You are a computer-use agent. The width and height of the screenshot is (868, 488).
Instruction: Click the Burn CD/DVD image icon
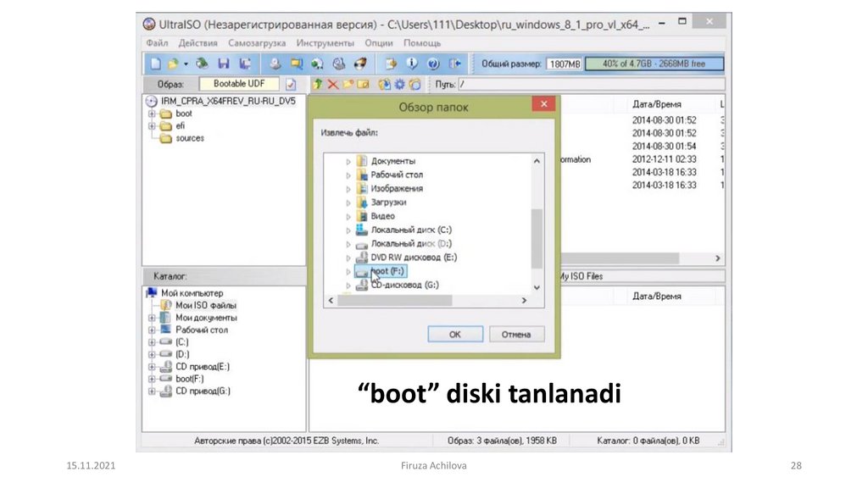point(360,64)
